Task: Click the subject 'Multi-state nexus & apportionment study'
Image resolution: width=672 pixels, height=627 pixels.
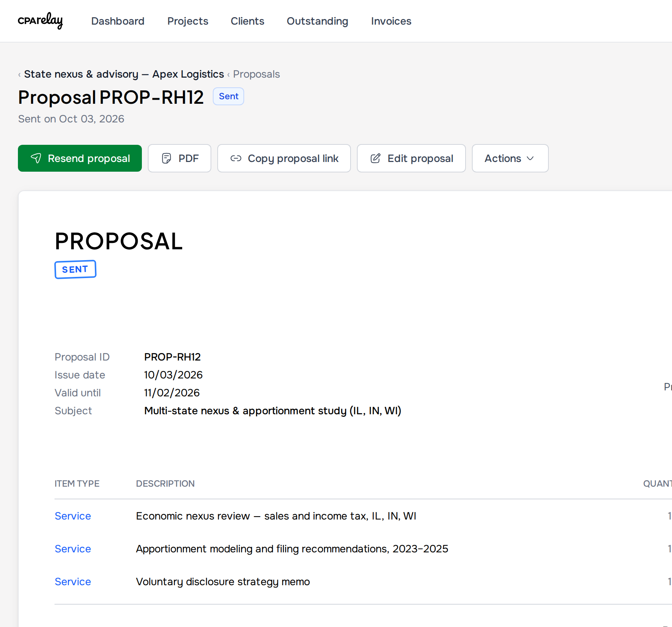Action: click(x=273, y=411)
